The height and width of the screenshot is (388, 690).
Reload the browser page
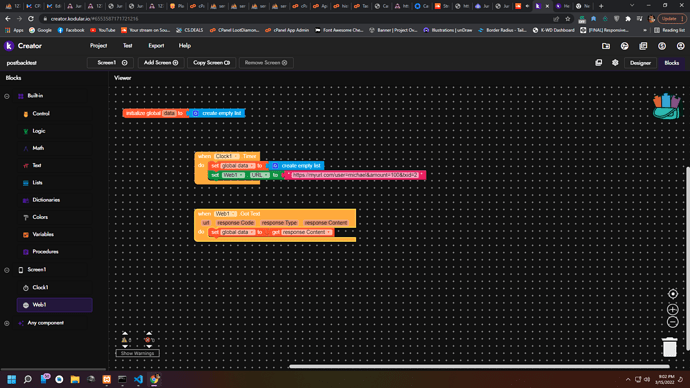pyautogui.click(x=30, y=19)
